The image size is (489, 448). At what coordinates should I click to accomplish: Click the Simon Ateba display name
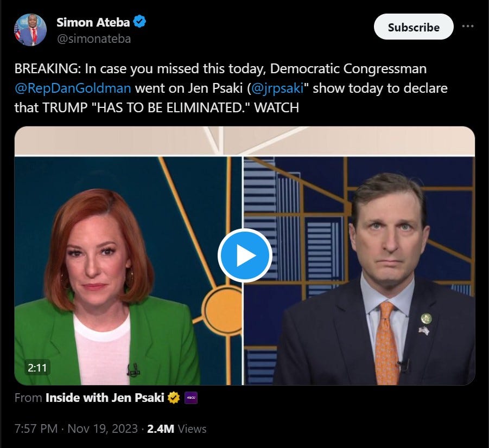point(93,22)
